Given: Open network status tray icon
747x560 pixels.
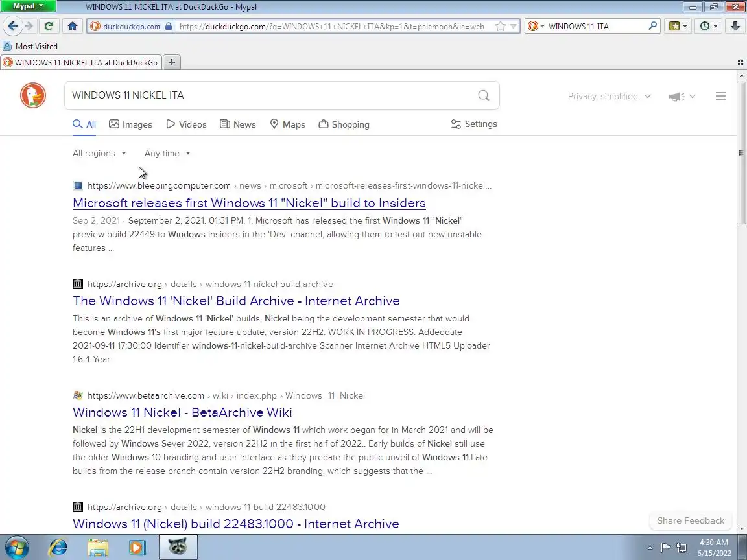Looking at the screenshot, I should point(682,548).
